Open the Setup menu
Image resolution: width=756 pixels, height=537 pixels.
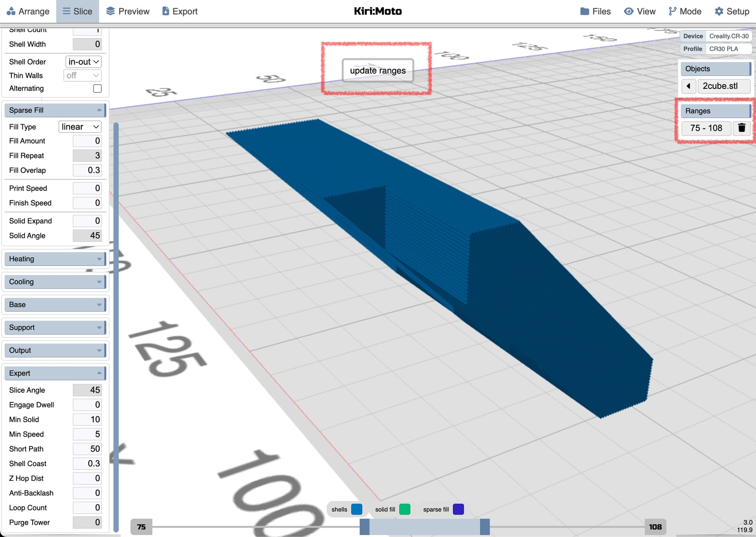(x=732, y=11)
